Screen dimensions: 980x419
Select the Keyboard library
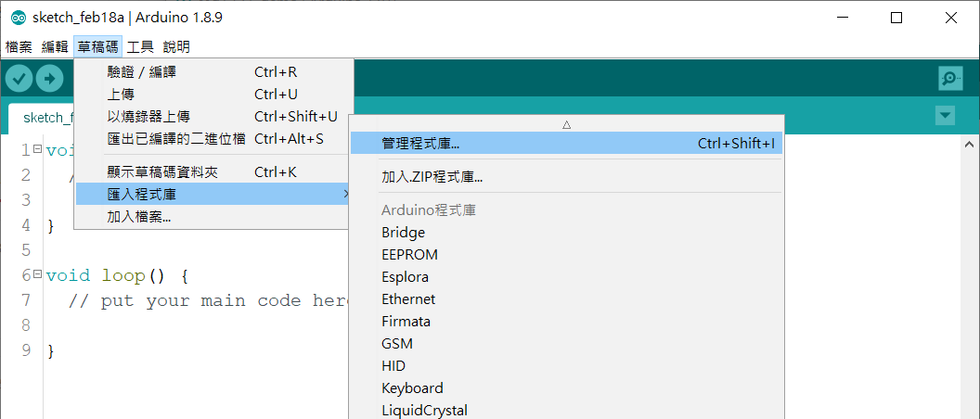566,387
